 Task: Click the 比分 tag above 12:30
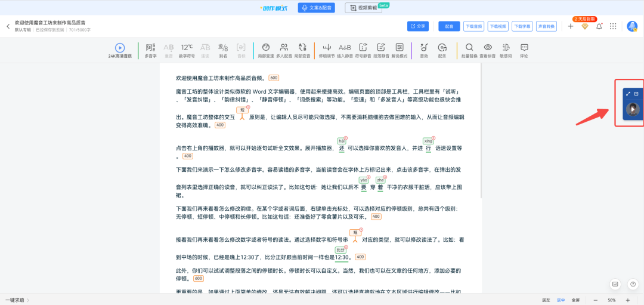(340, 250)
